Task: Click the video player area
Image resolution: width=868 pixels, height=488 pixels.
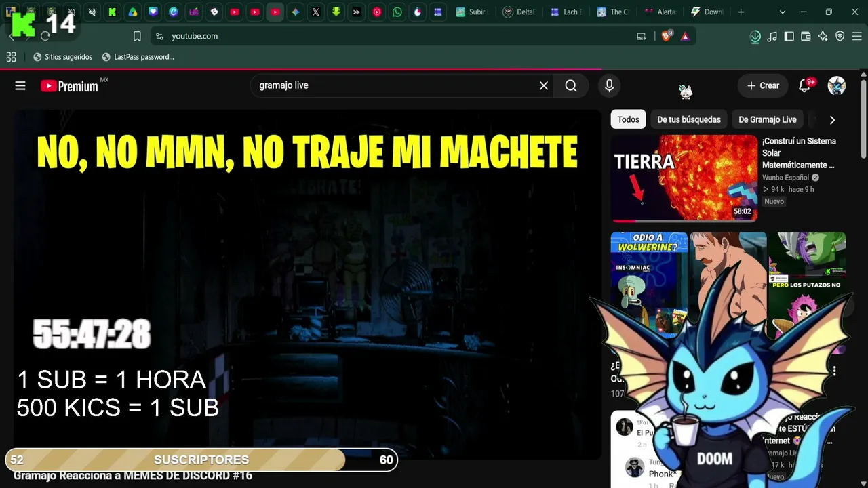Action: [307, 285]
